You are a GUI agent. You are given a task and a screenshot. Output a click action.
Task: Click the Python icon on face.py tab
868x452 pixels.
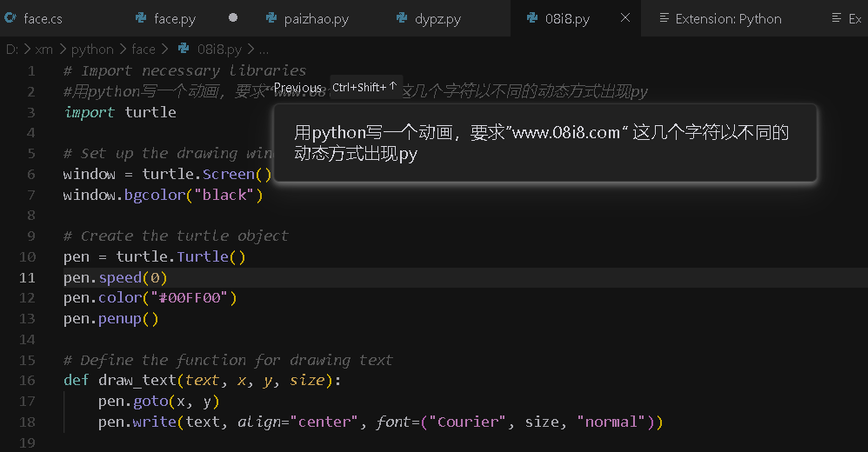coord(141,18)
